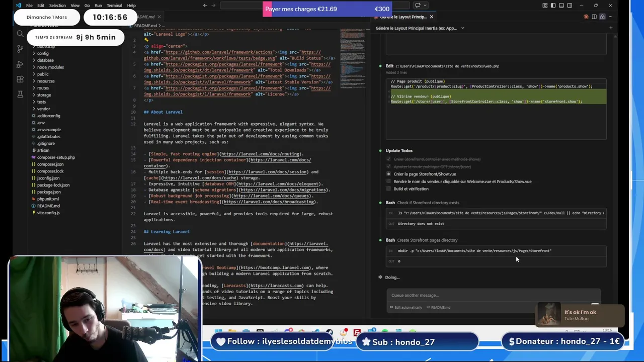
Task: Open composer.json in explorer
Action: pos(50,164)
